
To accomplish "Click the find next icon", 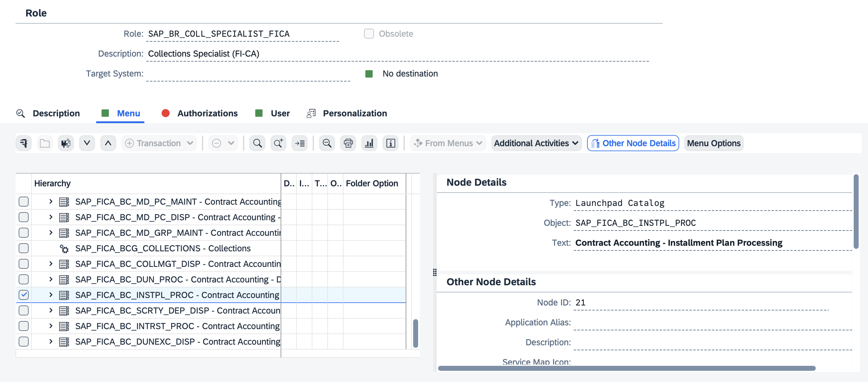I will 279,143.
